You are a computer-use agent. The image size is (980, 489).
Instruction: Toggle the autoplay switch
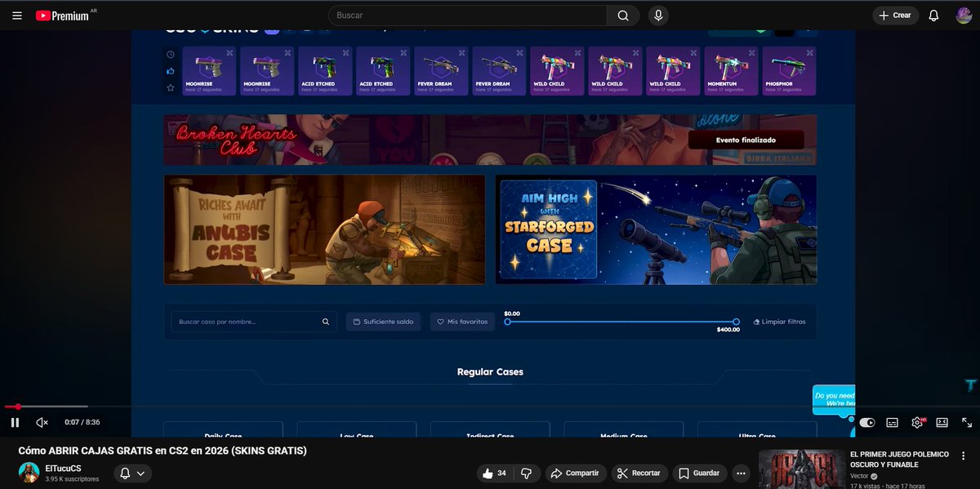coord(867,422)
